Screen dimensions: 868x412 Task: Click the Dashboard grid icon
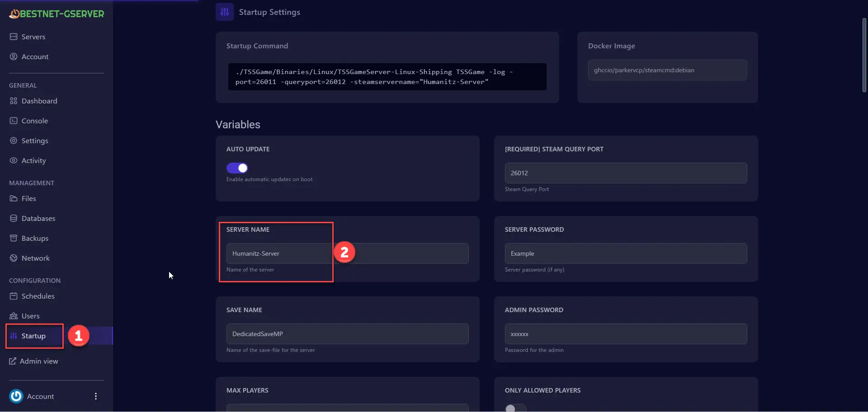click(x=14, y=101)
